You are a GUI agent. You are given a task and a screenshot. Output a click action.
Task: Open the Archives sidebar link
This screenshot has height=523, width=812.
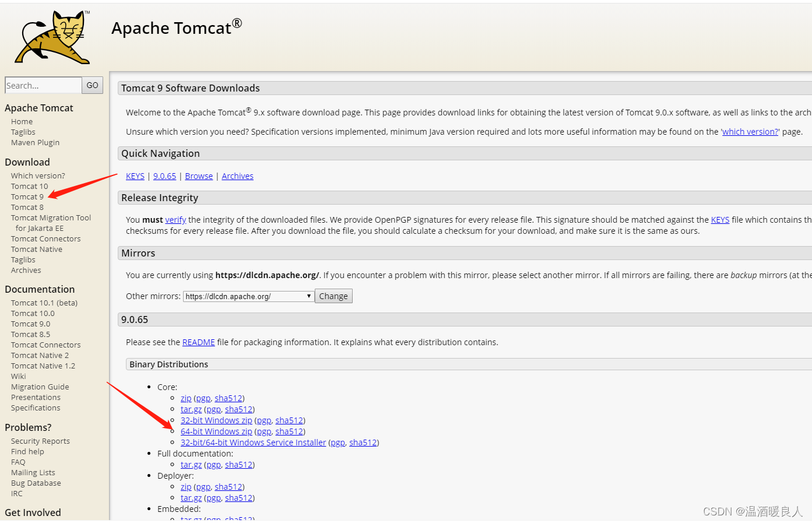[x=26, y=271]
